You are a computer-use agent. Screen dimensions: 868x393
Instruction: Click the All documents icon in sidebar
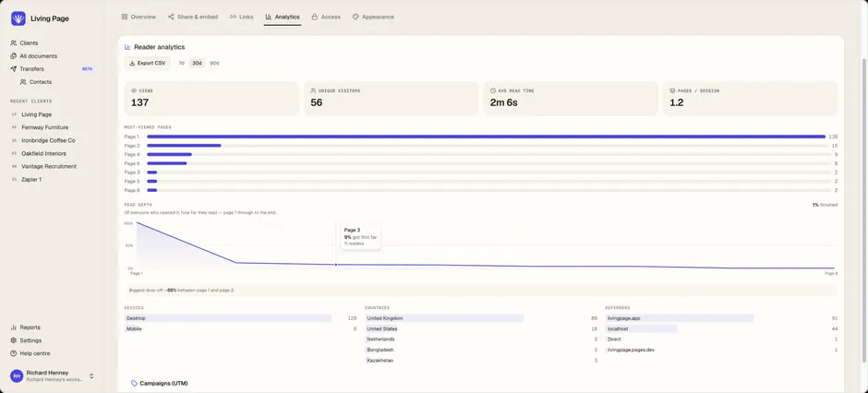(13, 56)
